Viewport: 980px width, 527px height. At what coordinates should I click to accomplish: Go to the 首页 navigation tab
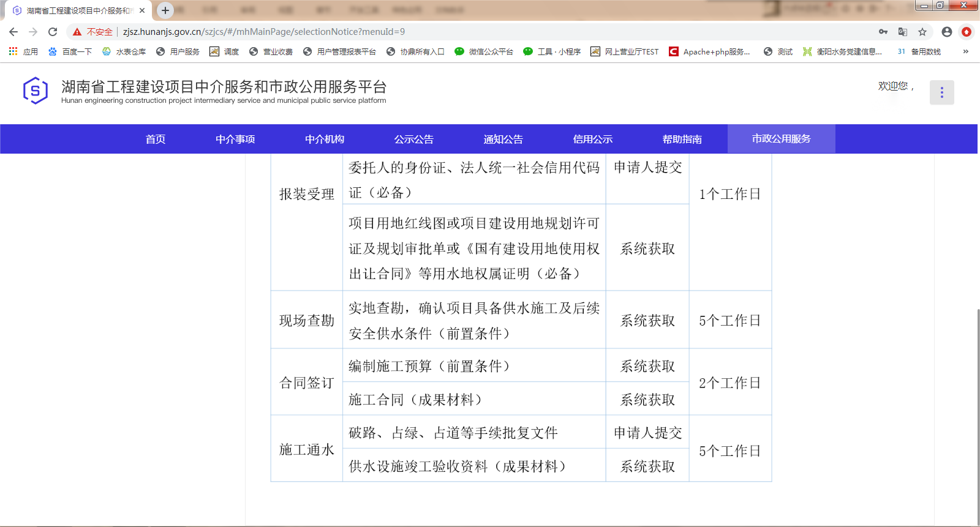coord(156,139)
